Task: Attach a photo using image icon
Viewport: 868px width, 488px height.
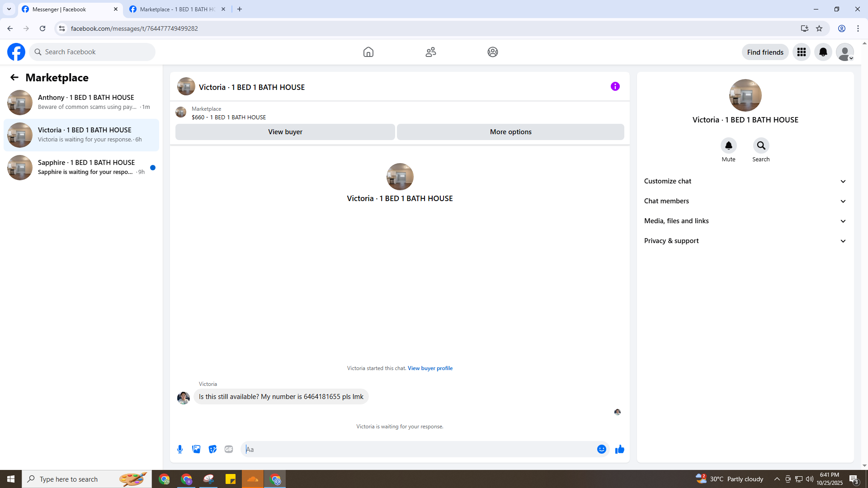Action: [x=196, y=449]
